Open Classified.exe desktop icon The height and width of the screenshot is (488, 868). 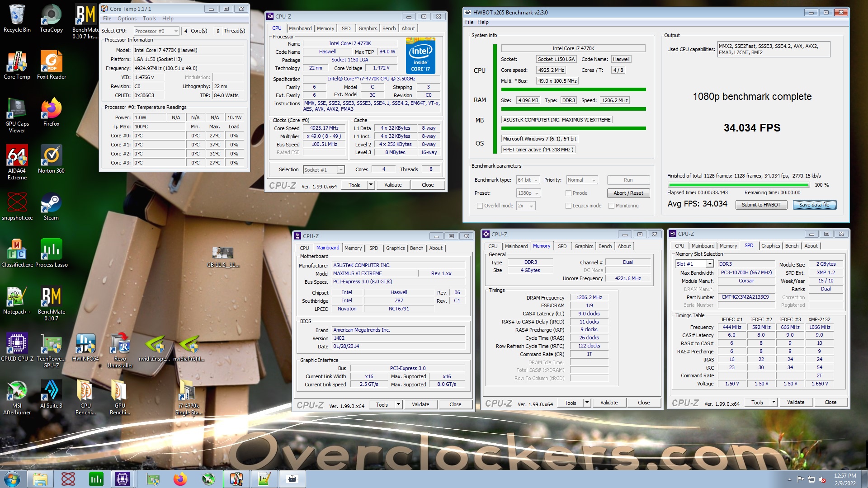tap(17, 253)
